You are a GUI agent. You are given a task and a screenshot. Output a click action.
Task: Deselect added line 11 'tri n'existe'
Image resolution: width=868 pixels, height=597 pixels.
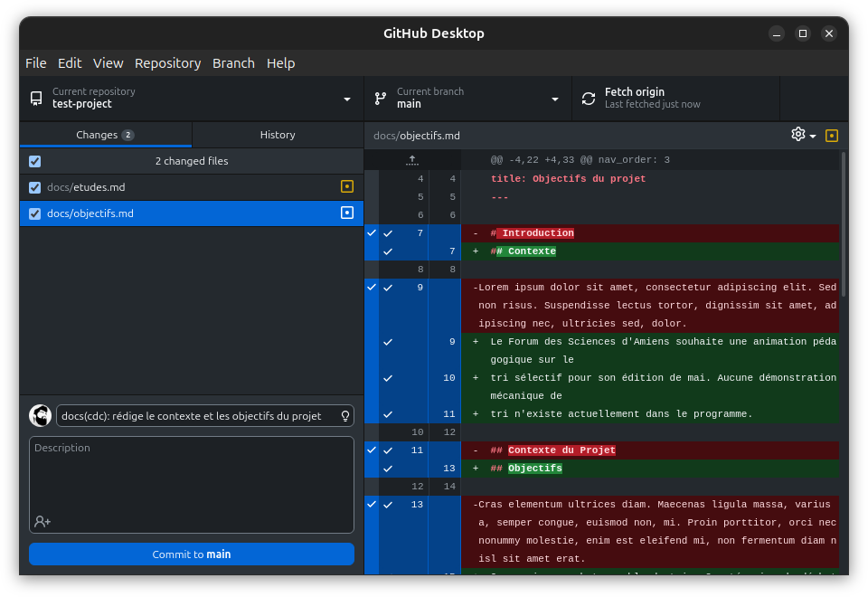point(388,414)
